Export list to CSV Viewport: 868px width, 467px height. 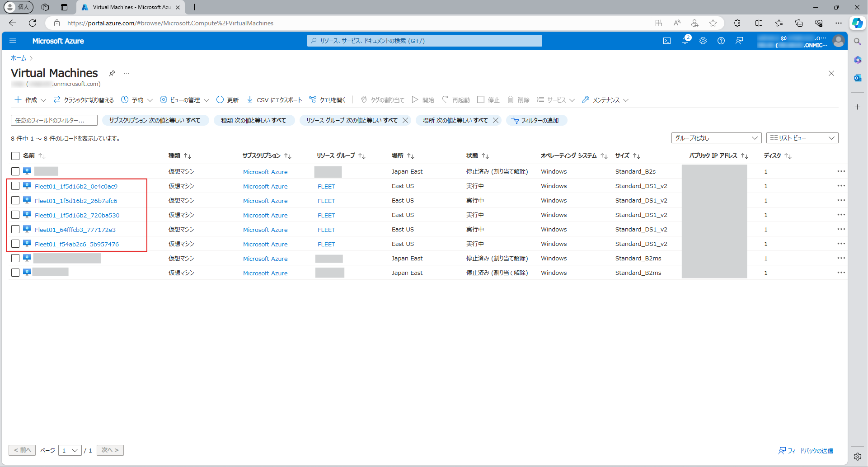click(x=274, y=100)
